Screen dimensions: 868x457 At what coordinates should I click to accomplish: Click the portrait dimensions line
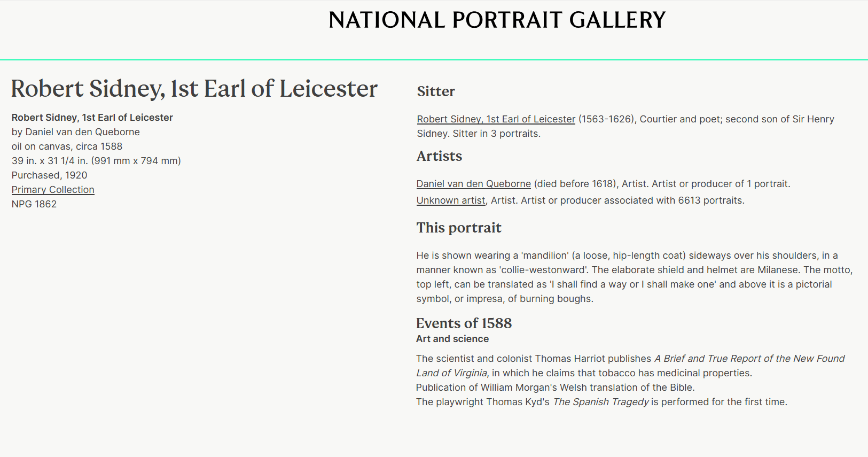coord(96,161)
